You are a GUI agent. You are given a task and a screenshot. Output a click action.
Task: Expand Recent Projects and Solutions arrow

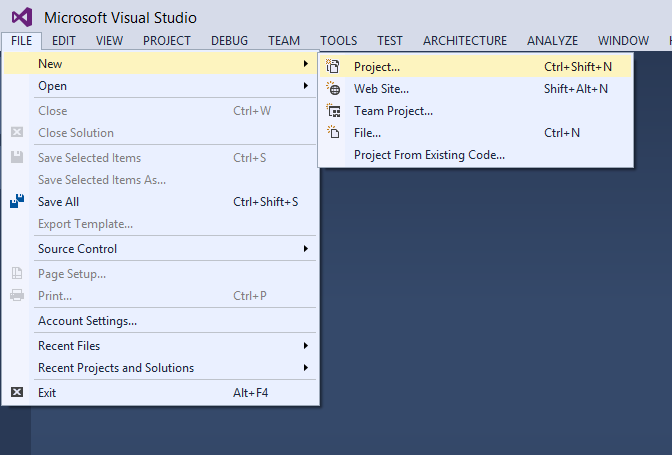pyautogui.click(x=306, y=368)
